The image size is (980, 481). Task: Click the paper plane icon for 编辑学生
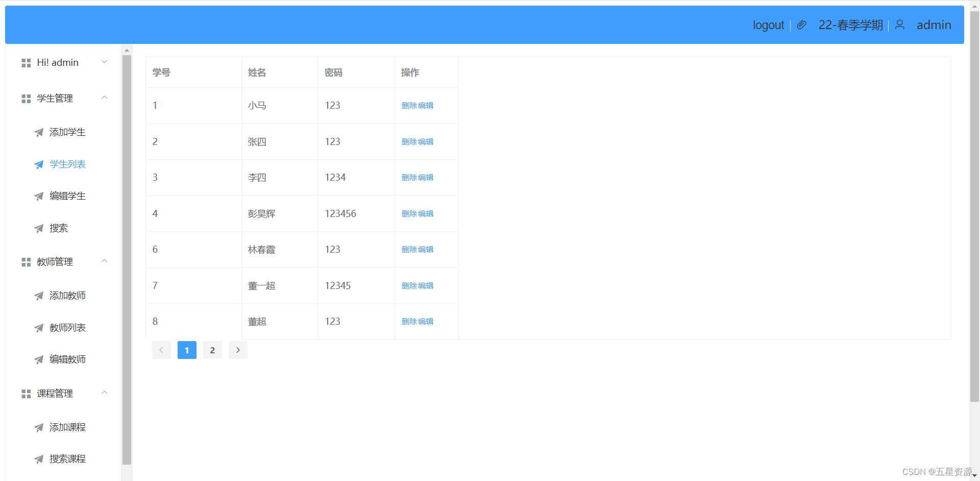[39, 196]
